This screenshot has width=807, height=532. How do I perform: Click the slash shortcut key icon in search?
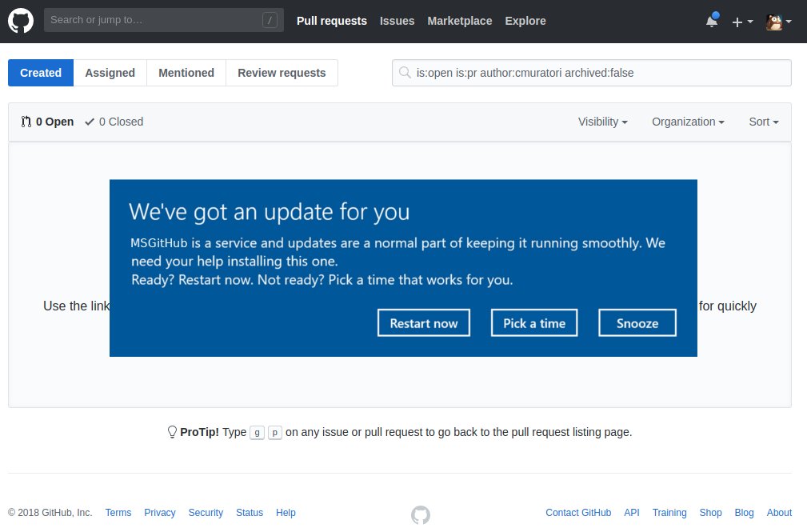(x=270, y=20)
